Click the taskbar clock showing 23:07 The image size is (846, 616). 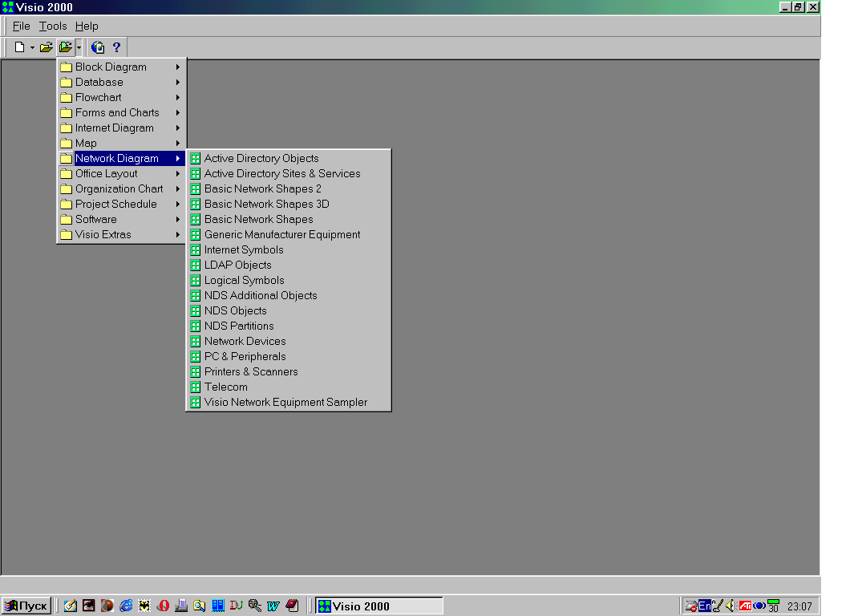point(799,606)
